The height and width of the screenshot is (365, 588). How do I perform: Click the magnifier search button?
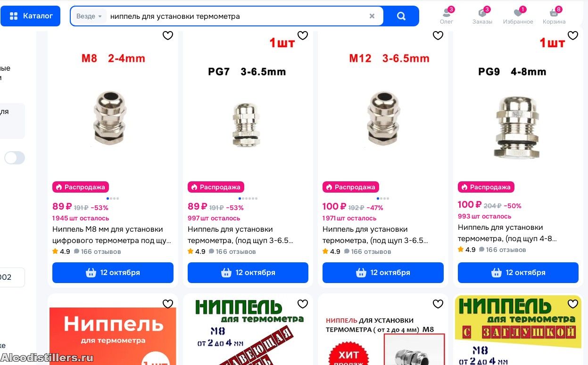(x=401, y=16)
